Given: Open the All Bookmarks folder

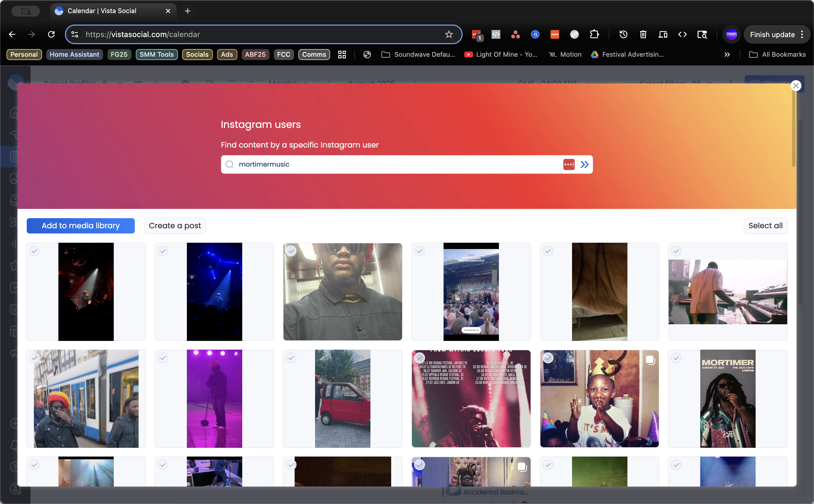Looking at the screenshot, I should [778, 54].
